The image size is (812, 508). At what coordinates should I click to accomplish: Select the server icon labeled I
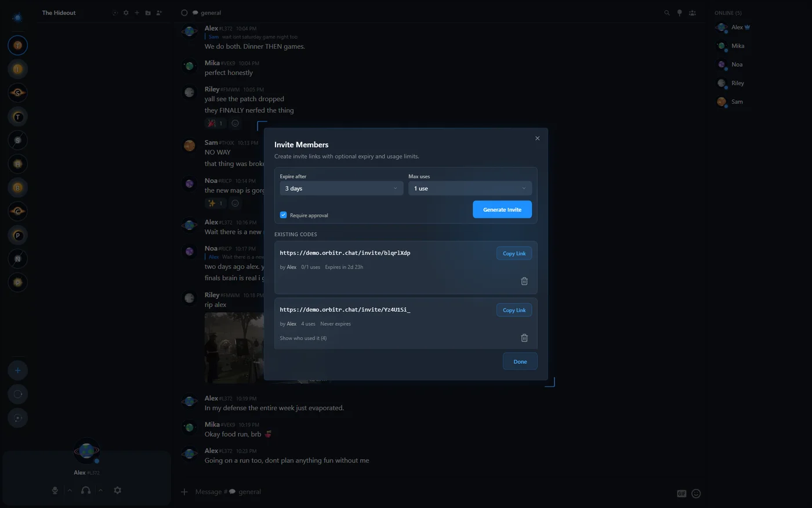[x=17, y=69]
